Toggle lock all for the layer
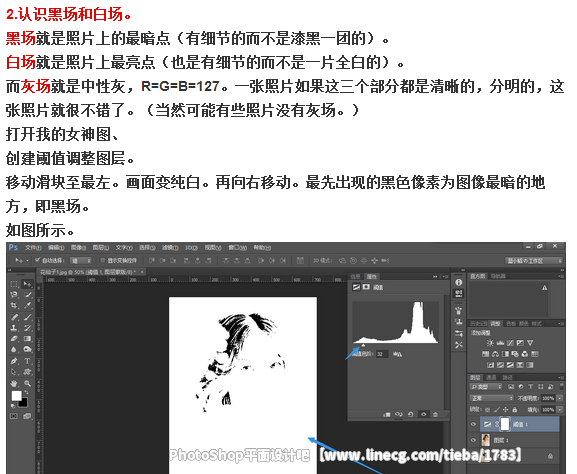 pos(515,409)
